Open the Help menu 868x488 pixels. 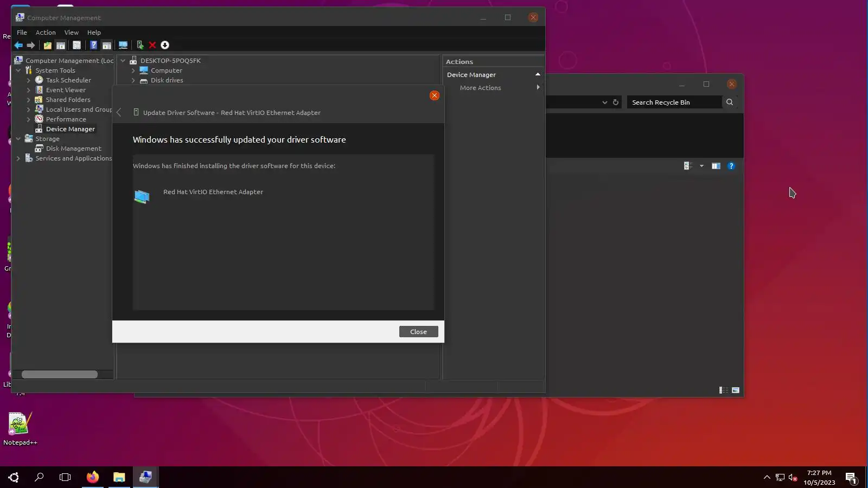click(x=94, y=33)
